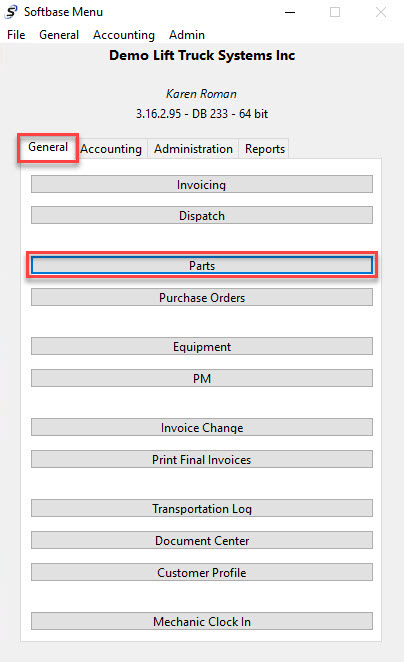The width and height of the screenshot is (404, 662).
Task: Open the Transportation Log
Action: point(202,508)
